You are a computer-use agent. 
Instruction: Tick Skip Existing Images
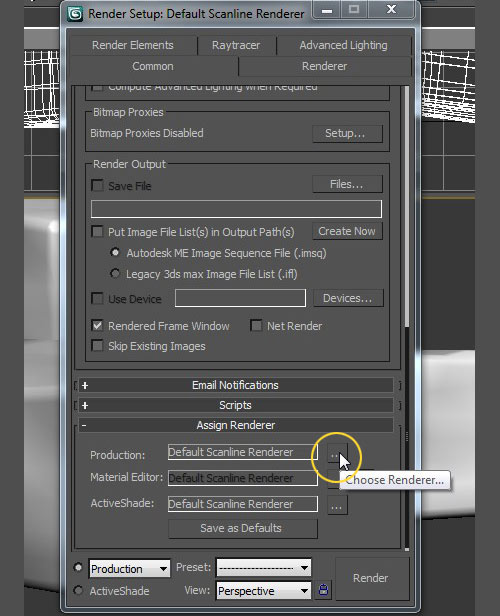tap(97, 345)
